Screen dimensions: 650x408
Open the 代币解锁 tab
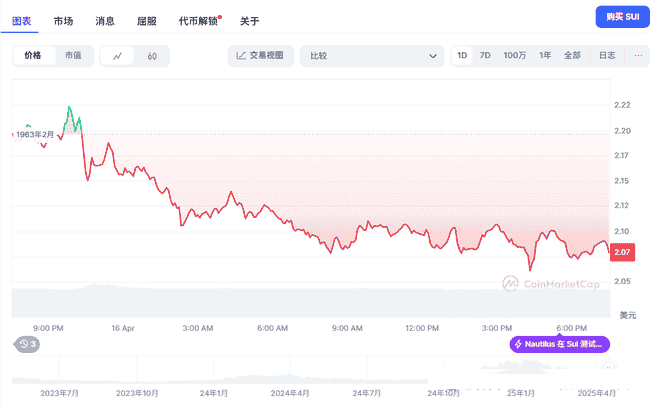pos(197,20)
